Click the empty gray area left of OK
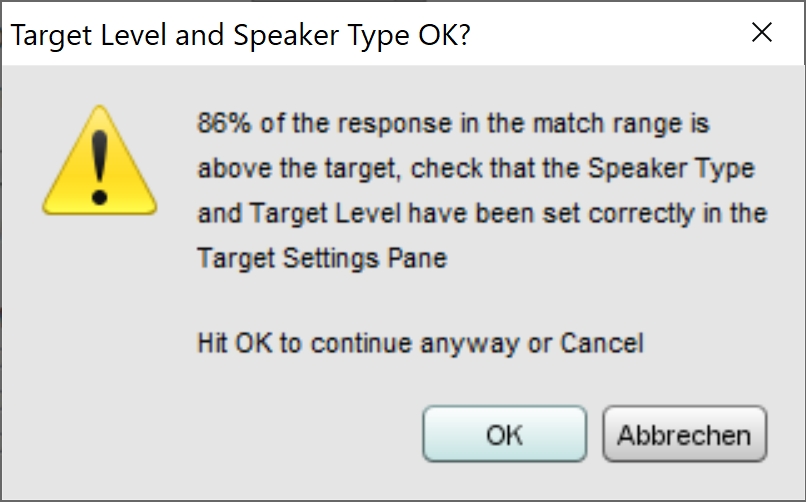 (250, 435)
